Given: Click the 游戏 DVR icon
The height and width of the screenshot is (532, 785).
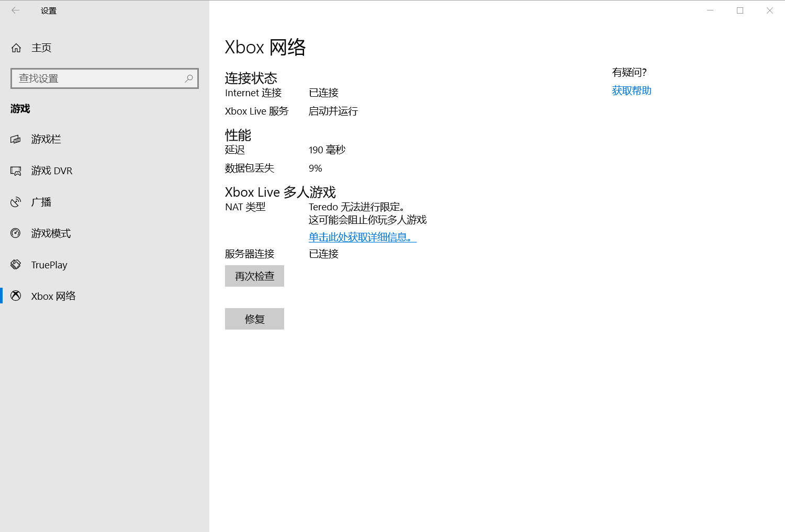Looking at the screenshot, I should [x=16, y=171].
